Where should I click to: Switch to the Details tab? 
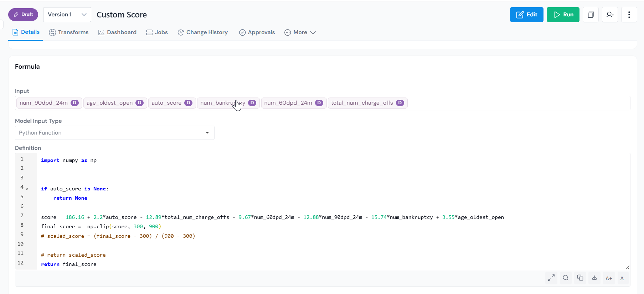coord(26,32)
